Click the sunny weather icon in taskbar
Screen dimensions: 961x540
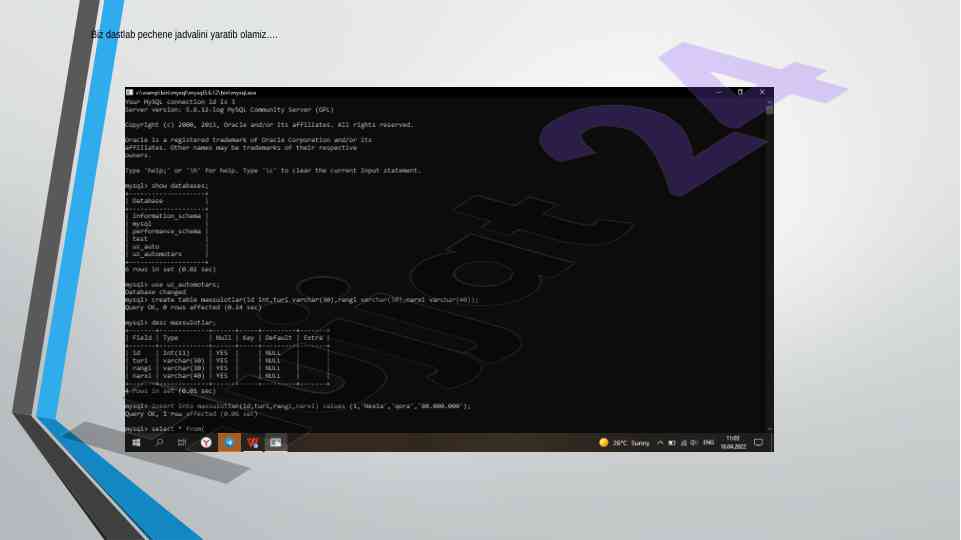[604, 442]
